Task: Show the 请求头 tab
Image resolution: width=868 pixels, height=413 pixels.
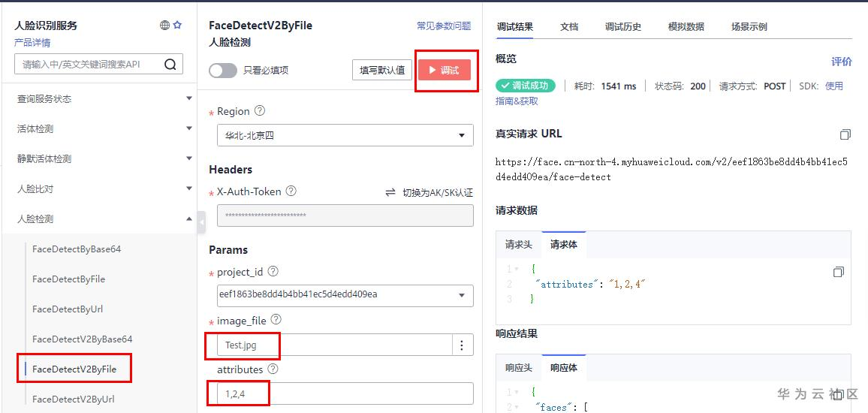Action: pyautogui.click(x=519, y=245)
